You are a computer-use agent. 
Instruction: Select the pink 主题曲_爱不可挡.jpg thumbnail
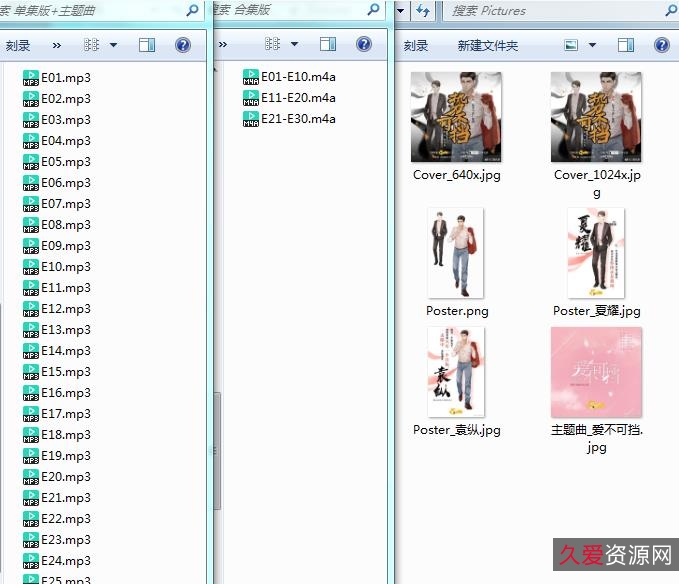pyautogui.click(x=596, y=372)
